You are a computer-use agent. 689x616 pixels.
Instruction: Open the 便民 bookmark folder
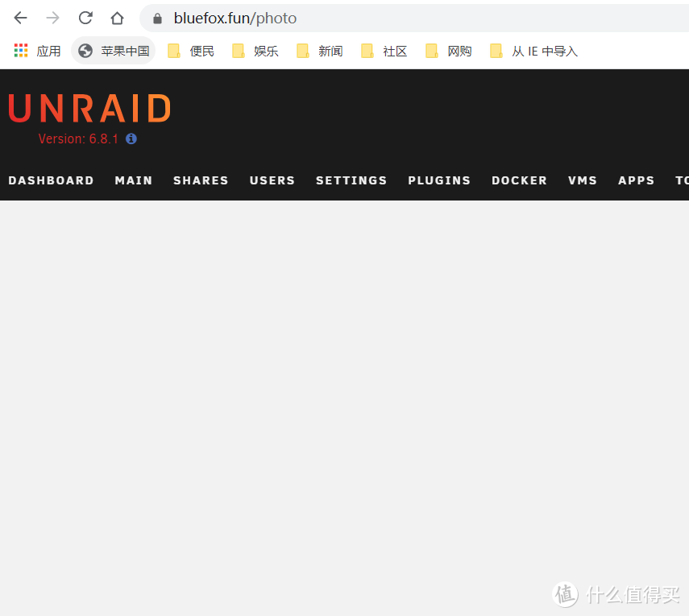tap(191, 51)
